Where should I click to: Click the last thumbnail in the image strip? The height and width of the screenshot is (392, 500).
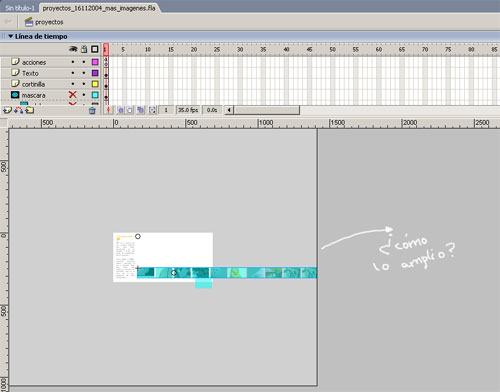(309, 273)
